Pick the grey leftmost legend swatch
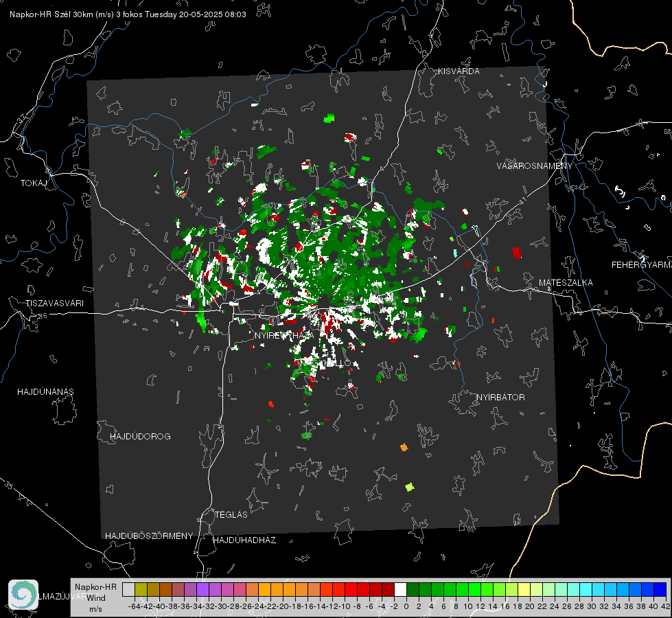Screen dimensions: 672x618 click(x=128, y=589)
